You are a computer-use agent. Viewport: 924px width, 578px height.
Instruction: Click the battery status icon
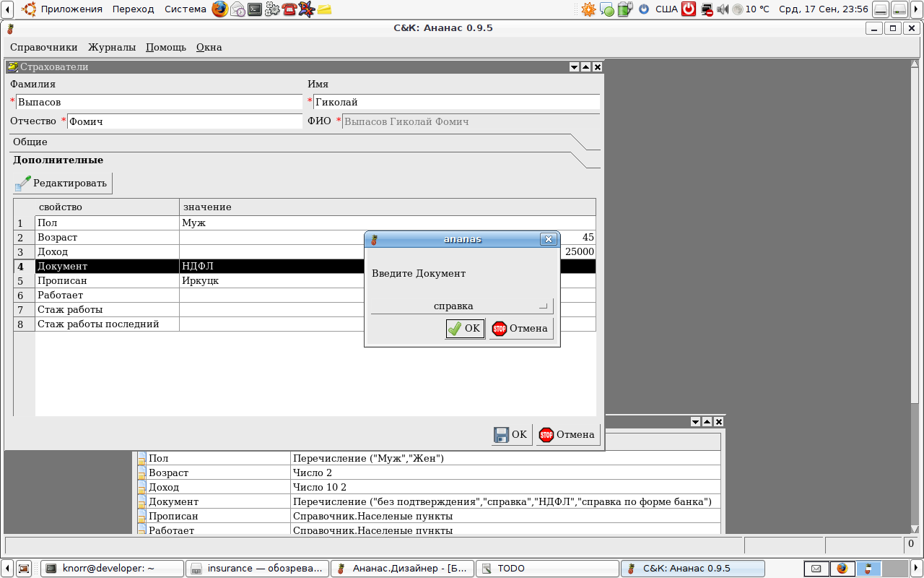point(625,9)
